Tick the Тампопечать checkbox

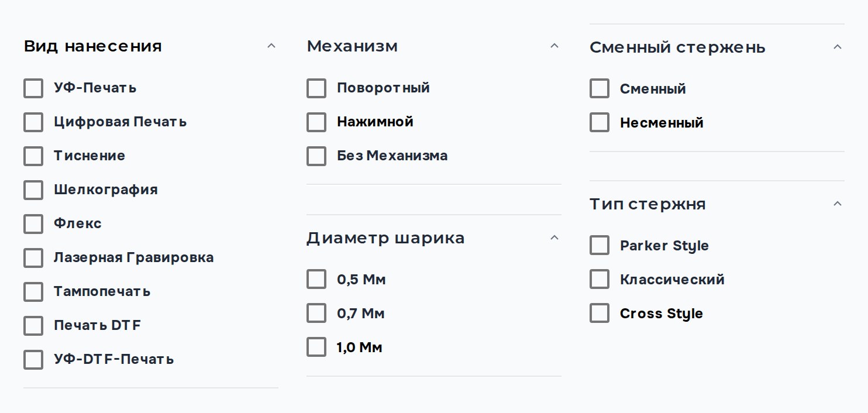click(33, 292)
